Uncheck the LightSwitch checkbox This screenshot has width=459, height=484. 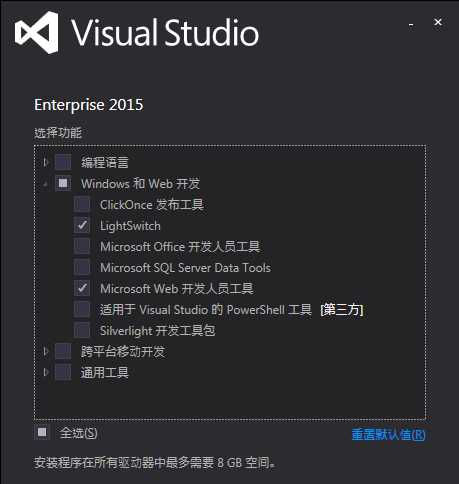click(x=82, y=225)
